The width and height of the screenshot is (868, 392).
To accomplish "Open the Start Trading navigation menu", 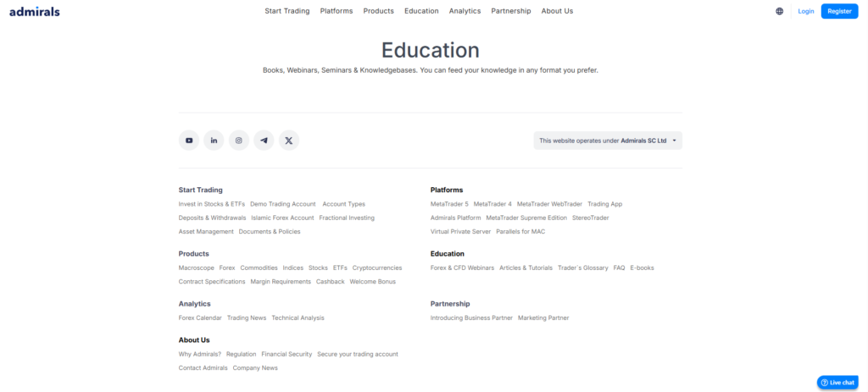I will (287, 11).
